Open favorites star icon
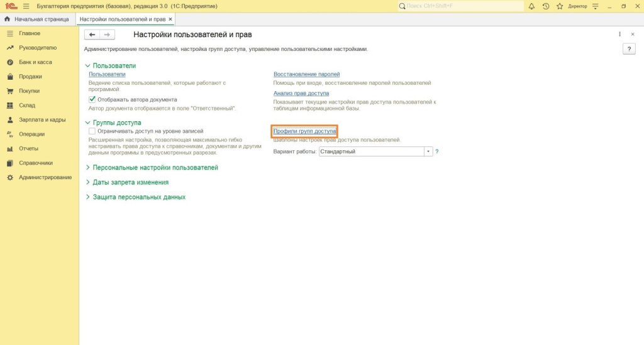 559,6
